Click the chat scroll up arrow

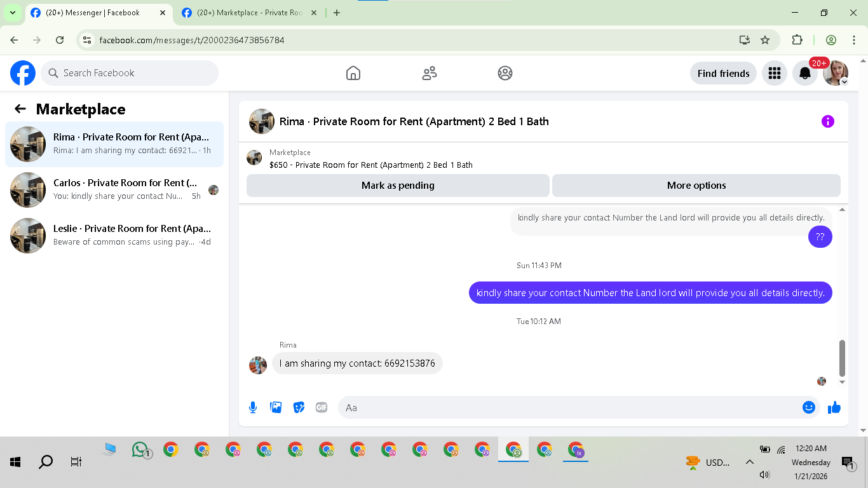[843, 210]
